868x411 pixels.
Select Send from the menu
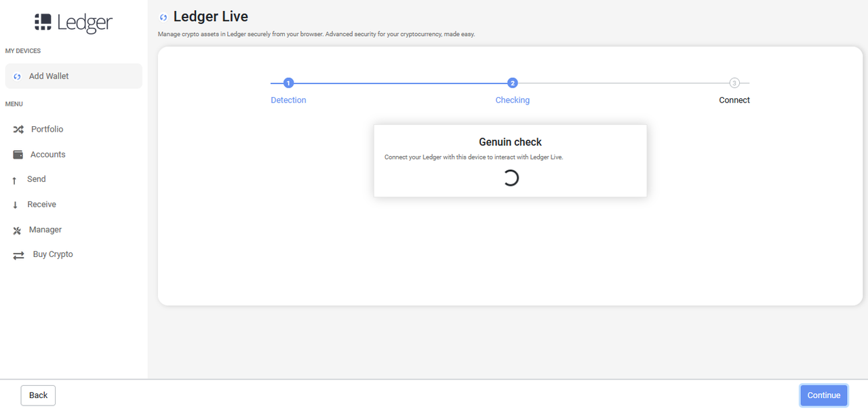(37, 179)
